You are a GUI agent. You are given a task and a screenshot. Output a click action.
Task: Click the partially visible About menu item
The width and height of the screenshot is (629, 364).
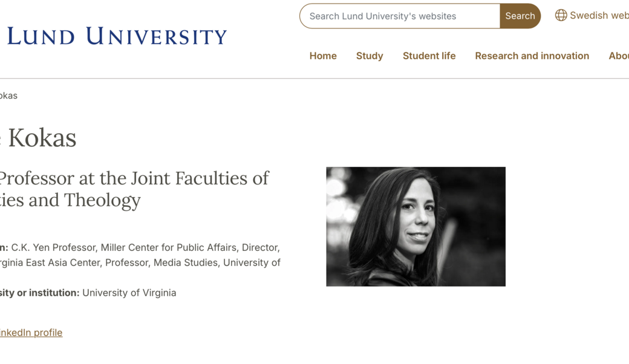(618, 56)
